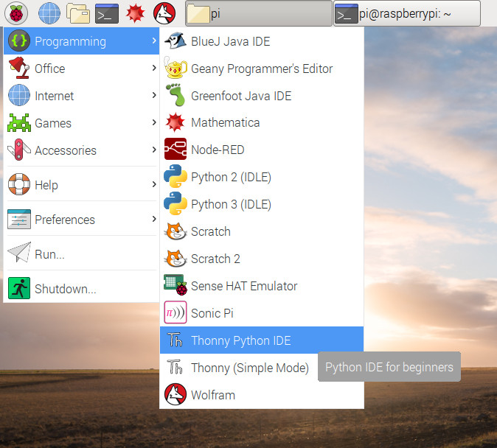Image resolution: width=497 pixels, height=448 pixels.
Task: Click the Shutdown running man icon
Action: point(19,288)
